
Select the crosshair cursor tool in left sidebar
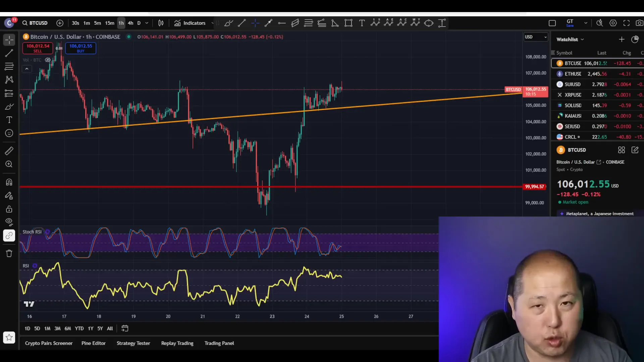point(9,40)
